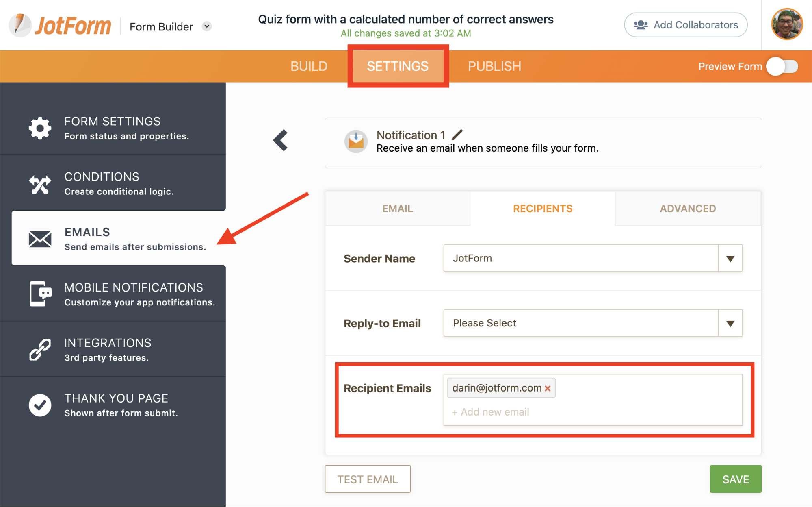Open the PUBLISH tab
The image size is (812, 507).
click(x=494, y=66)
